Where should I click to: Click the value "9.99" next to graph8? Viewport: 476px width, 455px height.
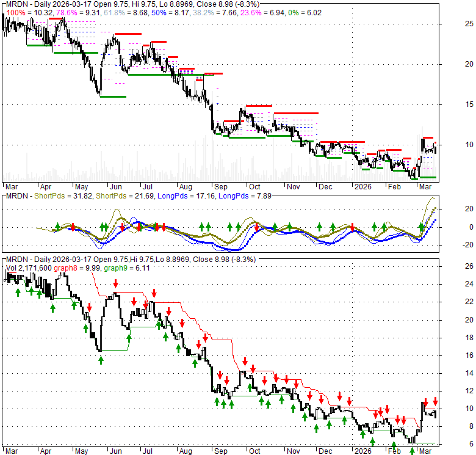tap(93, 268)
